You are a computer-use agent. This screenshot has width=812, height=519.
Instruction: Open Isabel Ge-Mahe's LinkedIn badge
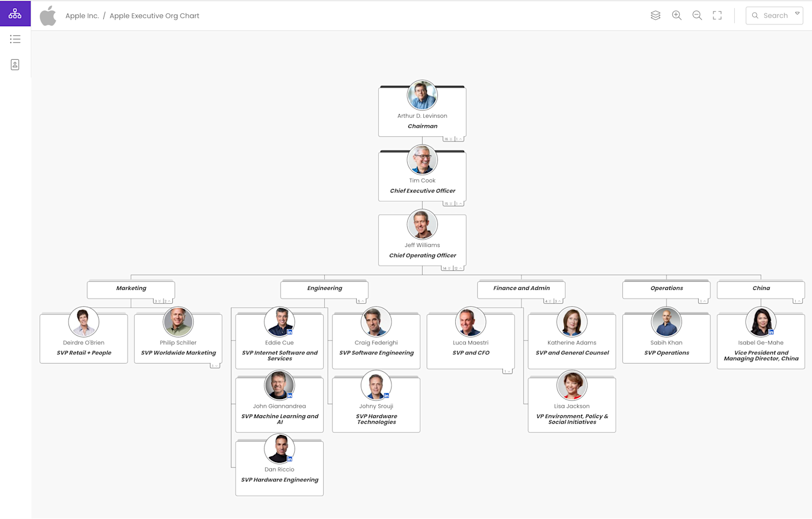point(771,332)
